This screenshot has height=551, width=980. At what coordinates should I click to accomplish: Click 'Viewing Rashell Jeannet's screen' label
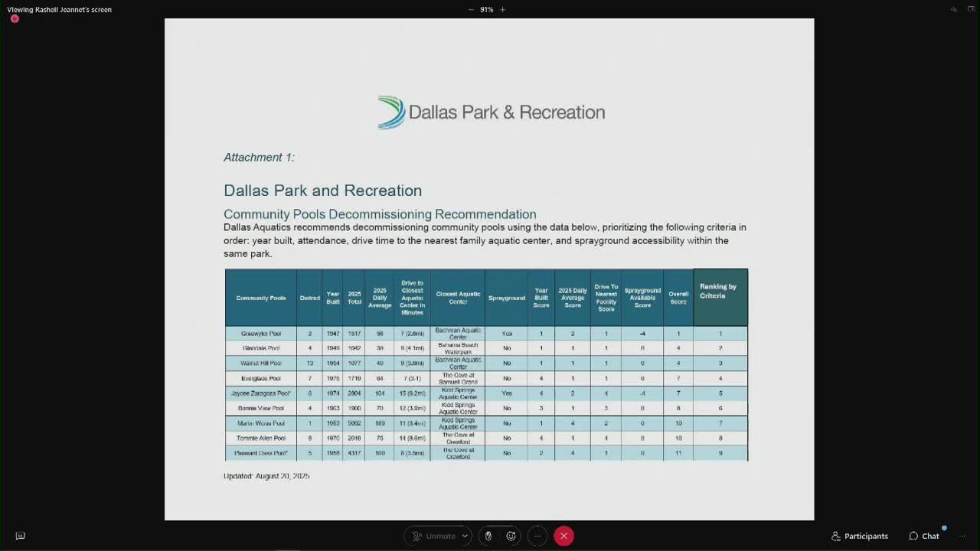click(59, 9)
